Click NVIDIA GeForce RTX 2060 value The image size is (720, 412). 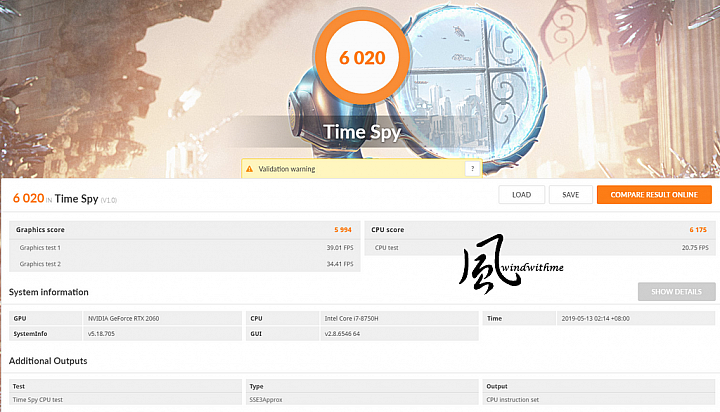[124, 318]
